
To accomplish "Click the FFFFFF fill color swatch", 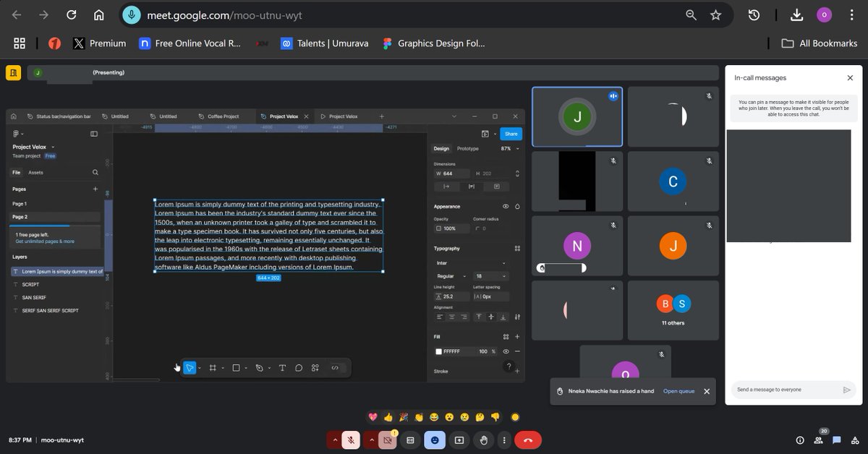I will [438, 351].
